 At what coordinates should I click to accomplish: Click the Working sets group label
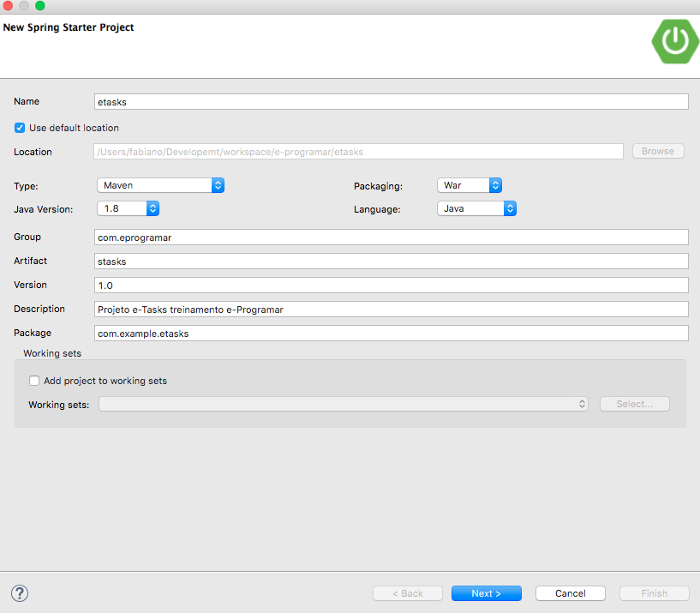click(52, 353)
